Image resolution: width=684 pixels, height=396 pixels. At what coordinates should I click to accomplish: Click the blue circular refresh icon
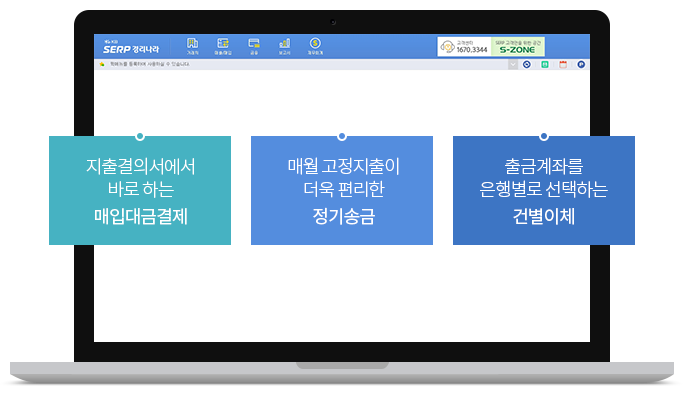tap(527, 65)
